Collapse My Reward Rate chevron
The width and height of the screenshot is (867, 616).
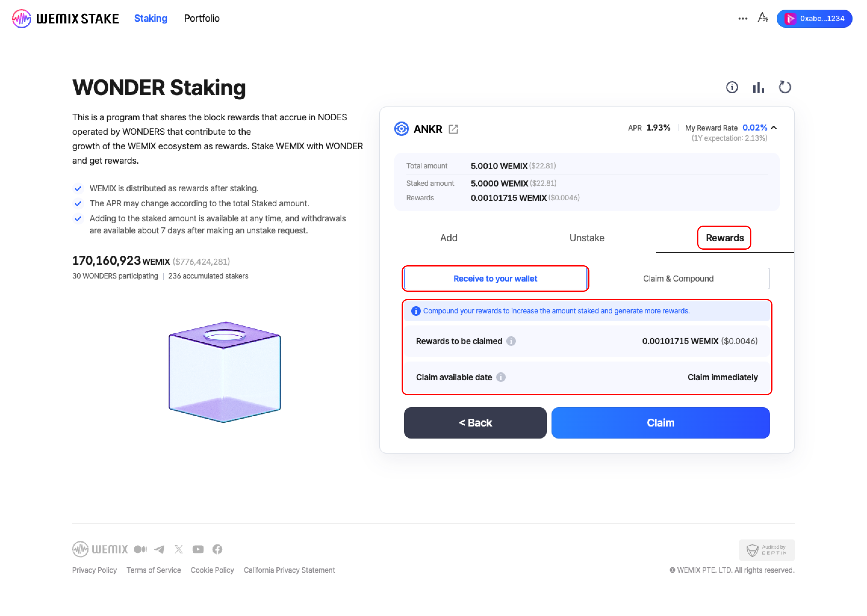tap(774, 128)
